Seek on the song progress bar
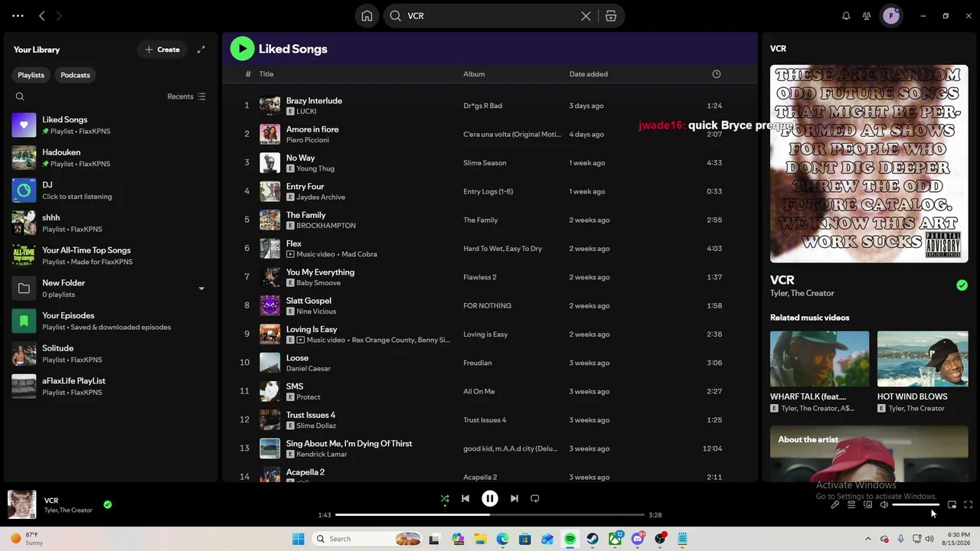 pyautogui.click(x=490, y=515)
